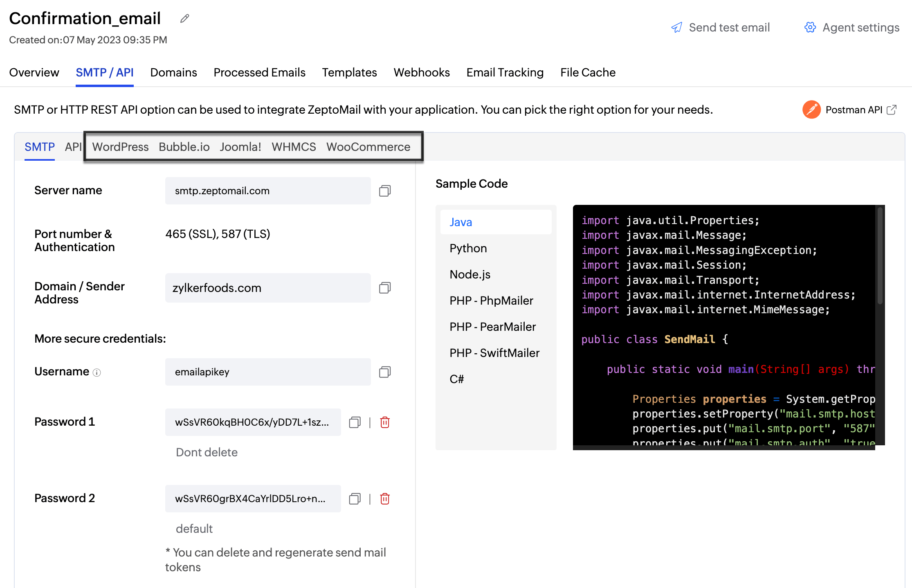
Task: Click the 'Dont delete' password label
Action: 207,452
